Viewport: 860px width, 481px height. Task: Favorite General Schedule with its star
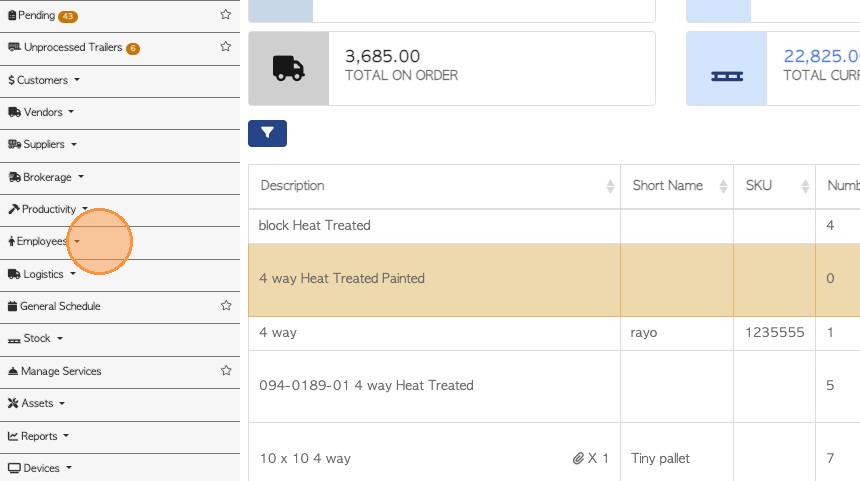point(226,306)
